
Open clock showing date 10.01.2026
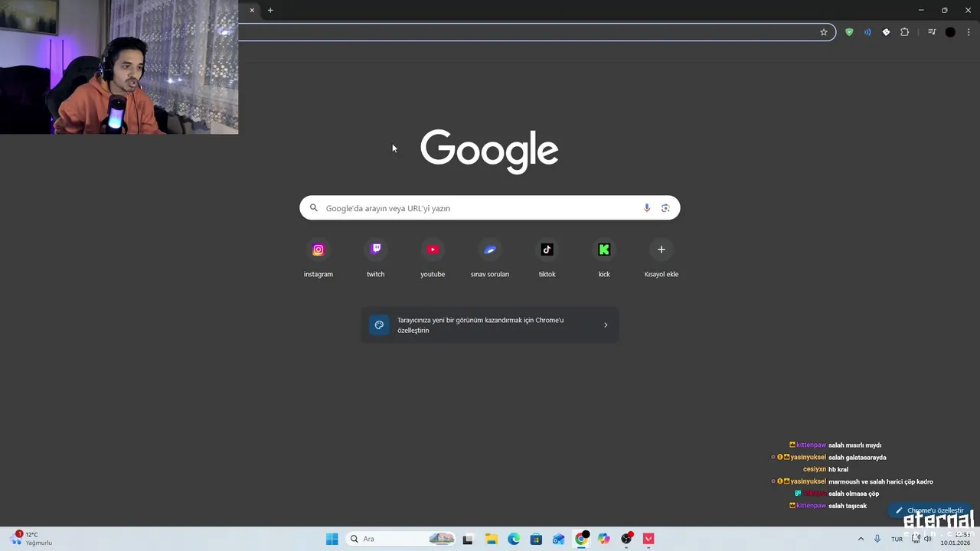click(x=955, y=539)
